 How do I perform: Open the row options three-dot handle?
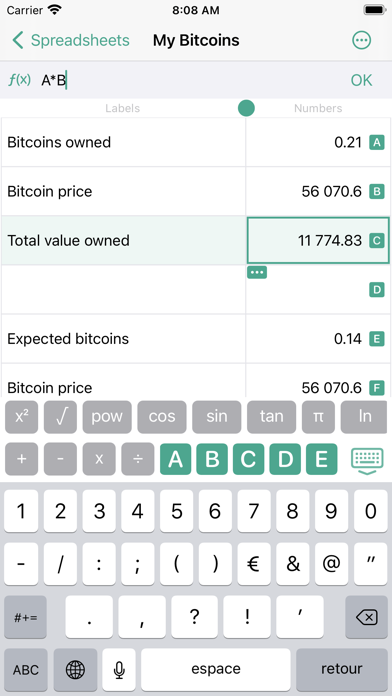click(x=257, y=272)
